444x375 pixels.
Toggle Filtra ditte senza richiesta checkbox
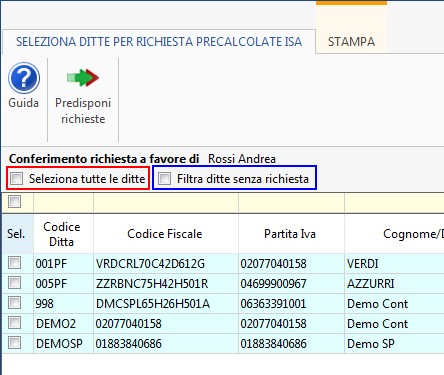tap(164, 178)
